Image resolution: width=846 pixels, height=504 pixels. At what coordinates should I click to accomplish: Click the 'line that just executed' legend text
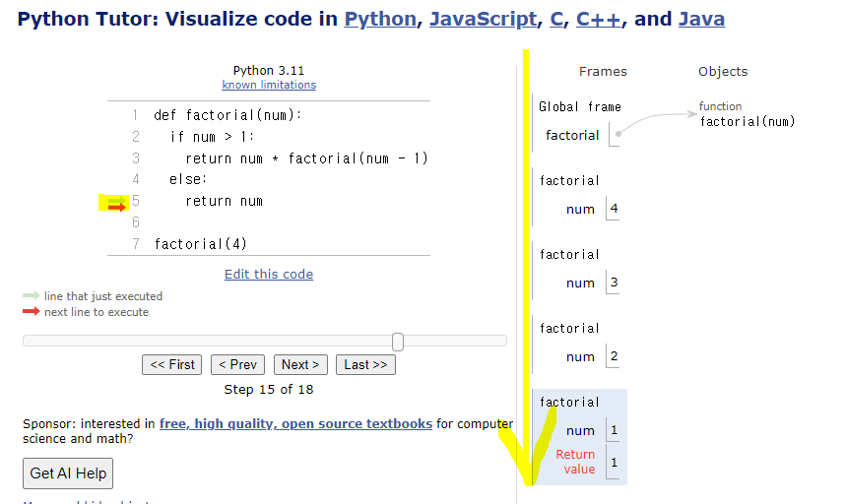(103, 296)
